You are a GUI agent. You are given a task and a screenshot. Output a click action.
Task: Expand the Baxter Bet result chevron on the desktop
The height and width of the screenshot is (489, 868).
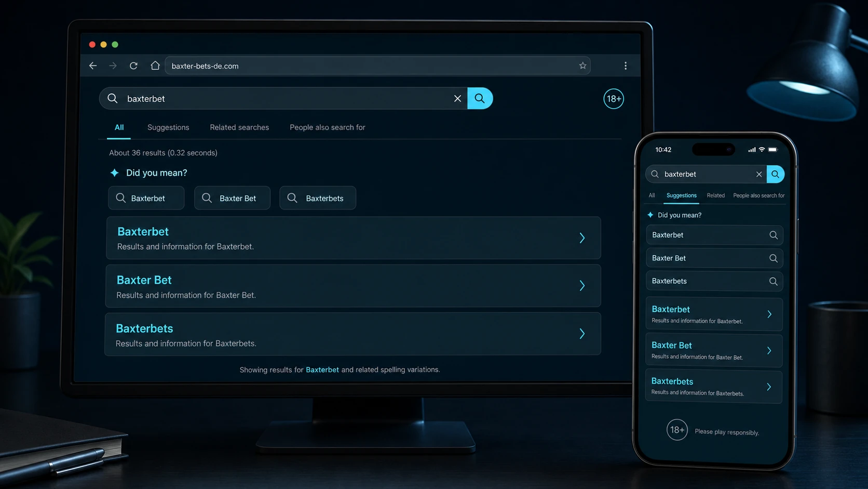point(582,286)
